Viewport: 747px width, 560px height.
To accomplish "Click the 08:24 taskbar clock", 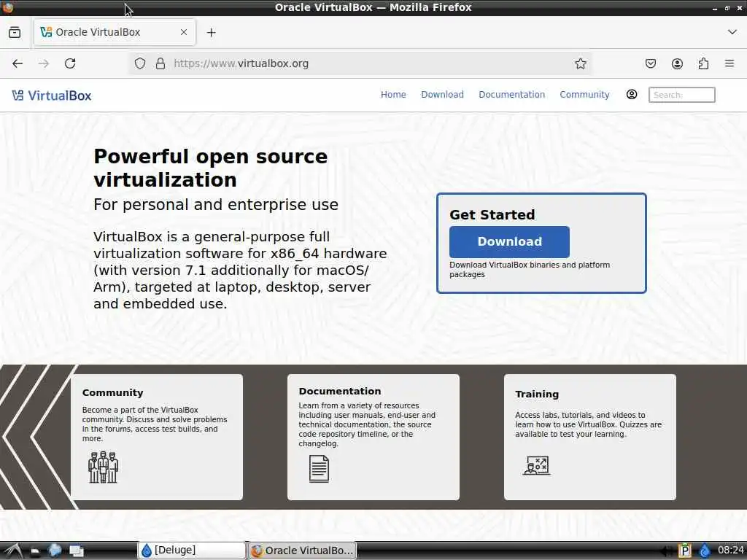I will click(730, 551).
